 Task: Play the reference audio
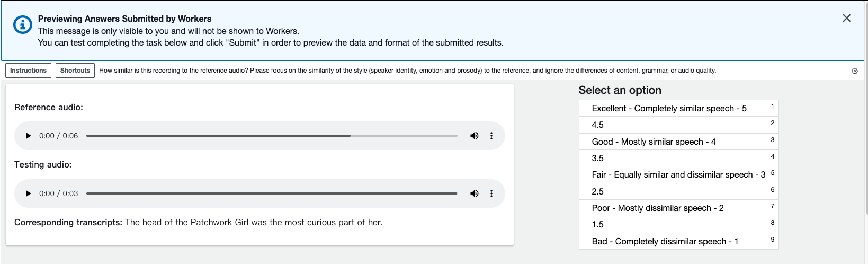point(29,136)
